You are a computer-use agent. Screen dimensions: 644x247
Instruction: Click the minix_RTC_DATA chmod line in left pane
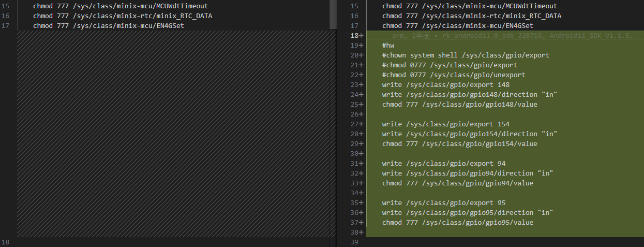pyautogui.click(x=123, y=16)
